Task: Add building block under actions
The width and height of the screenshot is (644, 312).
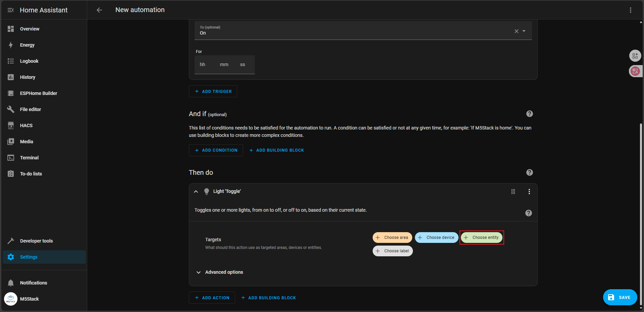Action: click(269, 298)
